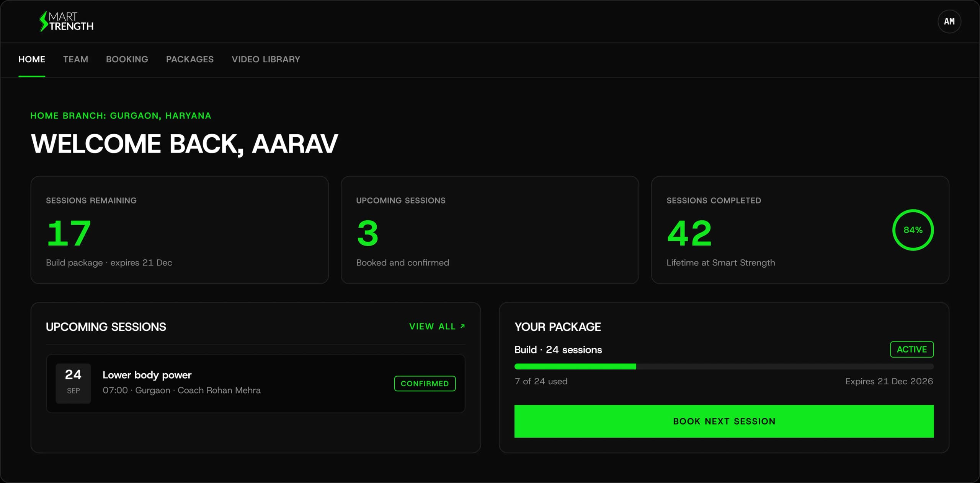Click the 24 Sep date tile
This screenshot has height=483, width=980.
point(73,383)
